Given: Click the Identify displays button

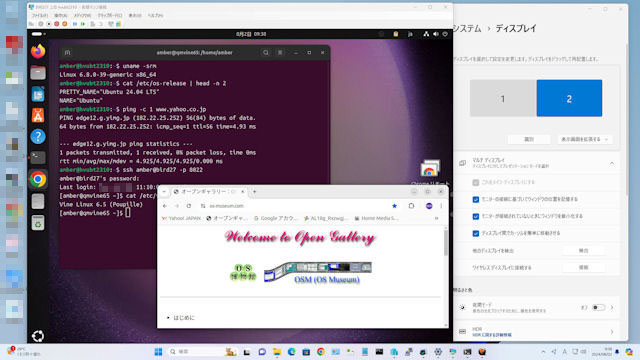Looking at the screenshot, I should (529, 139).
